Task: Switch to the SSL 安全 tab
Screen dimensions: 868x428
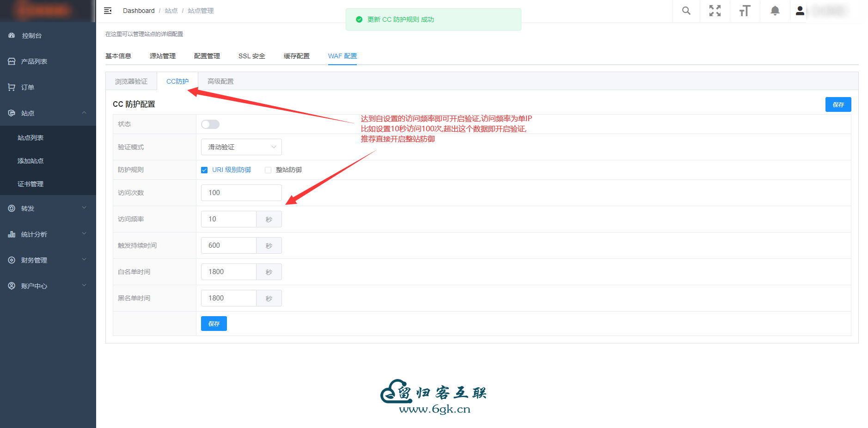Action: pos(252,56)
